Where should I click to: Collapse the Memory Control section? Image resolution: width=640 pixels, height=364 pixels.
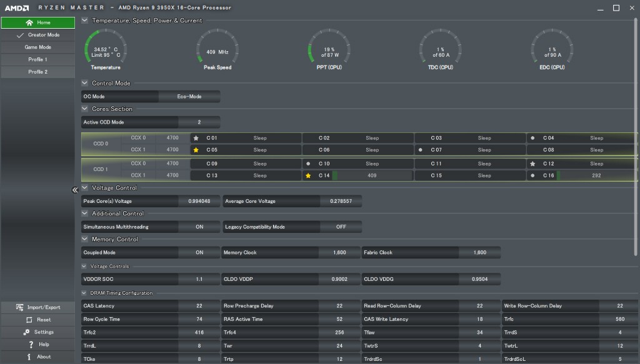tap(85, 239)
